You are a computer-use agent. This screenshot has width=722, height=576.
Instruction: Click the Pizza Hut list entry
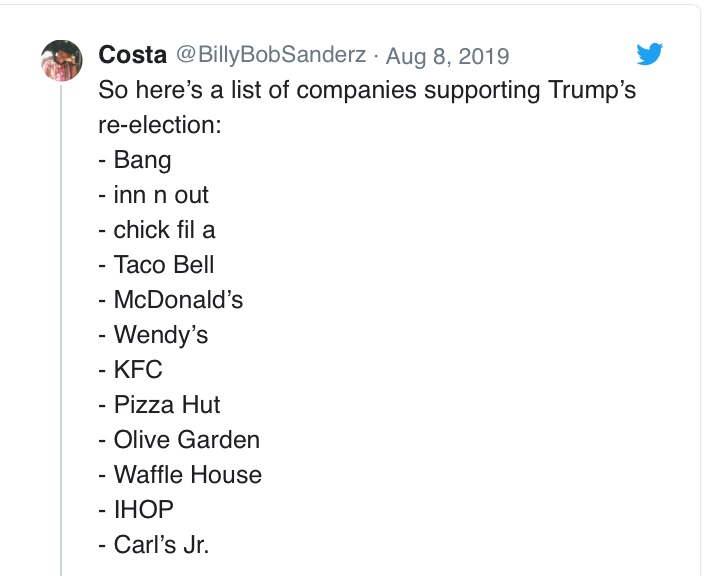[159, 405]
